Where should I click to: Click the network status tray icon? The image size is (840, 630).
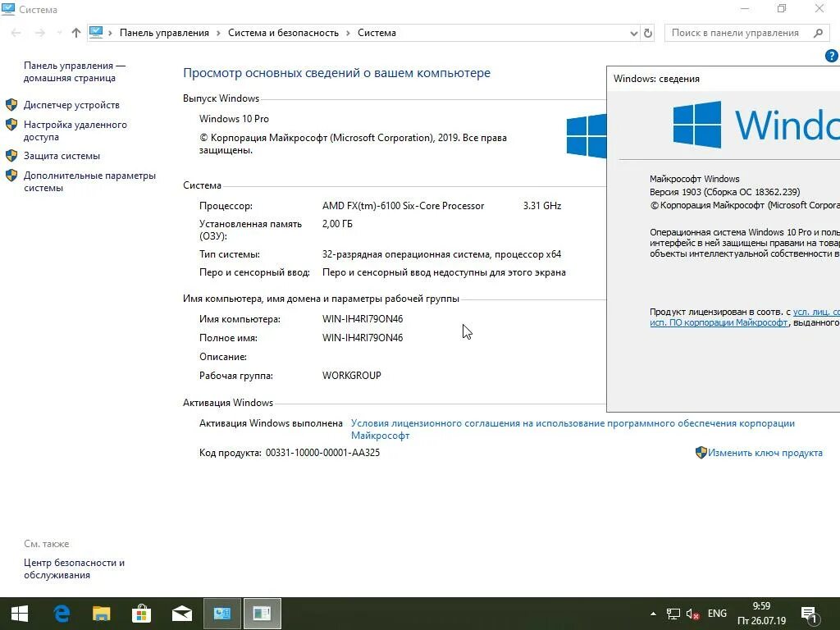click(x=673, y=614)
